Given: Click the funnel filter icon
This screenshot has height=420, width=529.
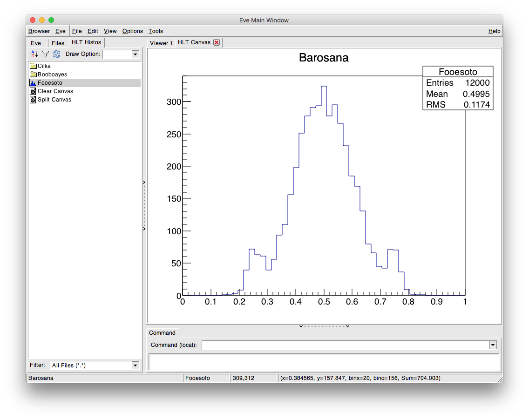Looking at the screenshot, I should click(x=45, y=54).
